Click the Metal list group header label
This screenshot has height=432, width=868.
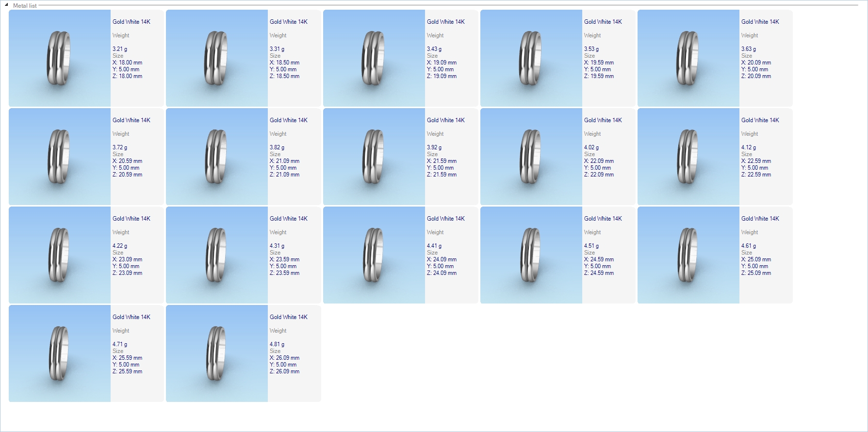(x=25, y=6)
